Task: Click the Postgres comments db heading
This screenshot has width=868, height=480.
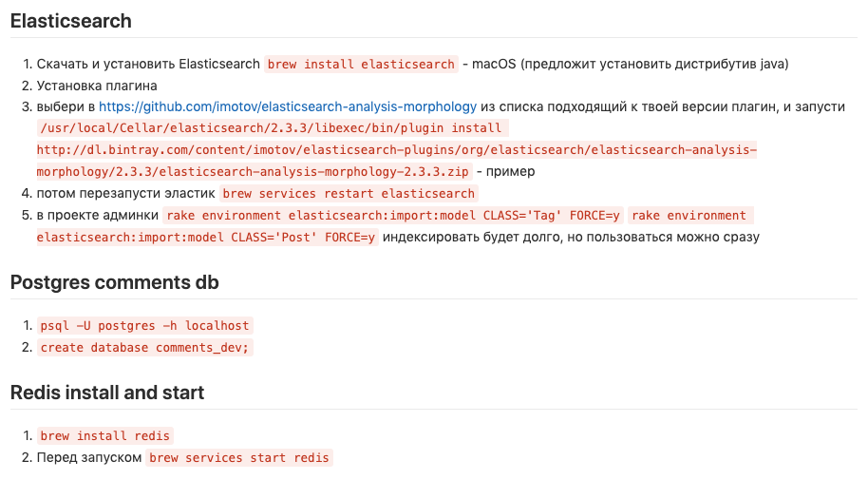Action: pos(115,282)
